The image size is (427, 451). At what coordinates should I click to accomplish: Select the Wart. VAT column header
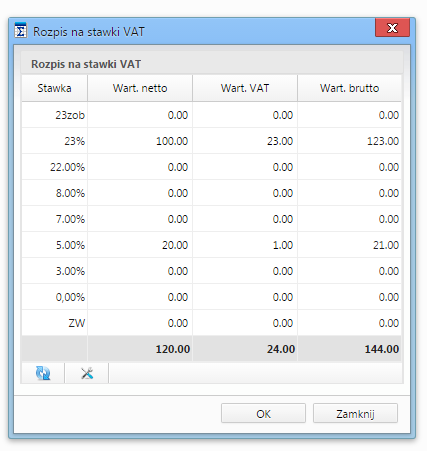point(245,88)
